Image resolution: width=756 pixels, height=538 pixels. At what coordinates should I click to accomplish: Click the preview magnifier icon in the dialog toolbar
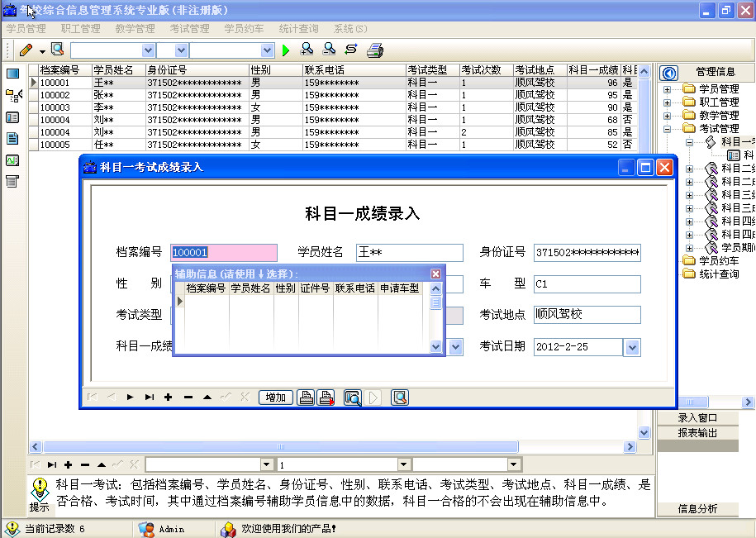(x=353, y=398)
